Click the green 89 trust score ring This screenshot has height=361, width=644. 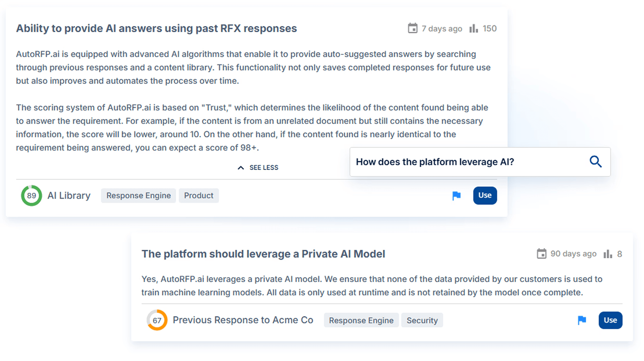point(31,195)
